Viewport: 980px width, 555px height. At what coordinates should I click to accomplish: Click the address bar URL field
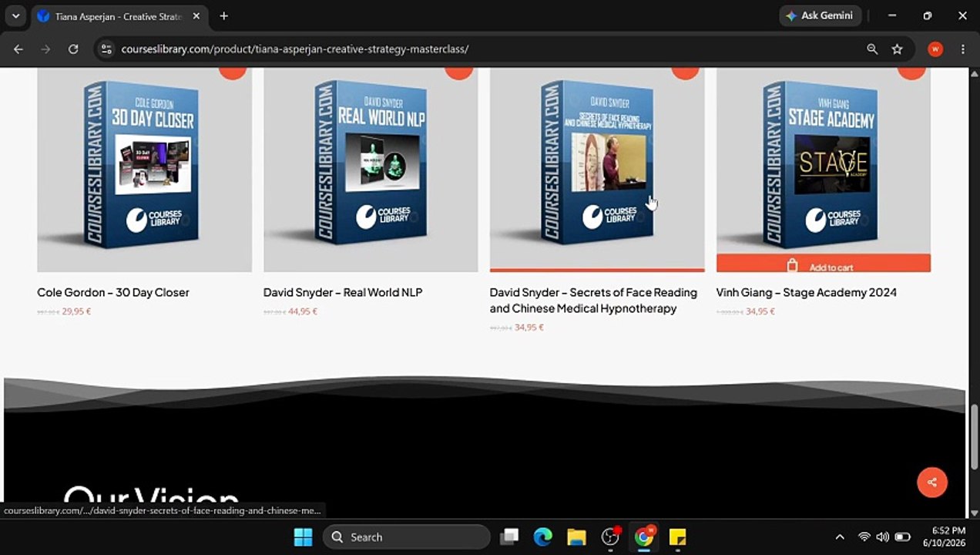tap(485, 49)
